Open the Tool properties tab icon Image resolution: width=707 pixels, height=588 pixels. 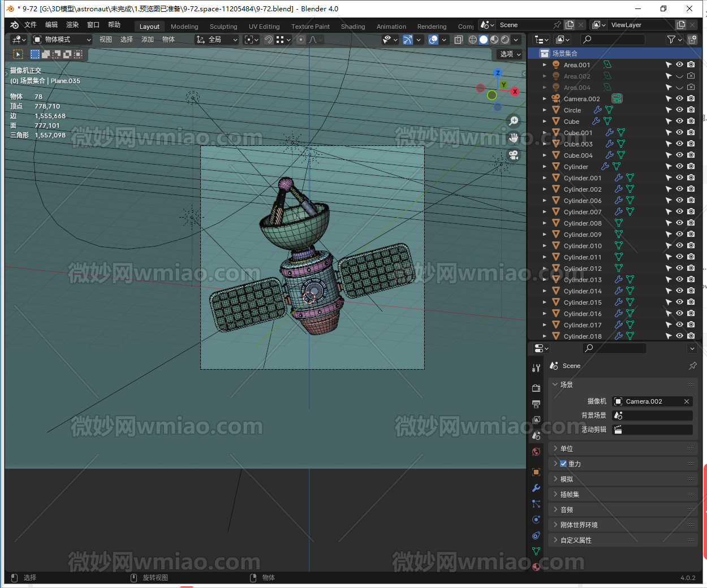[x=536, y=368]
